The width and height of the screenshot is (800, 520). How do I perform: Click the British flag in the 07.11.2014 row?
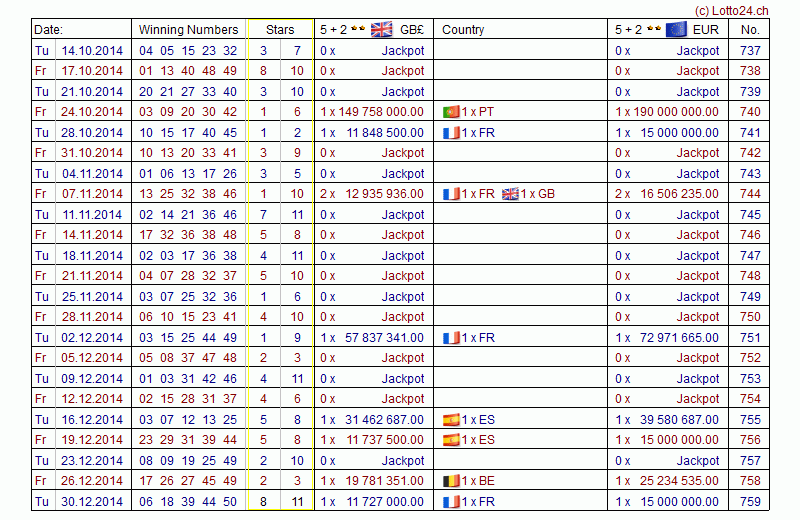511,194
